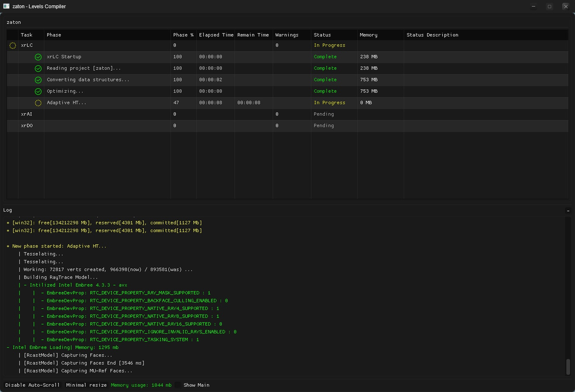Viewport: 575px width, 392px height.
Task: Click the checkmark next to Converting data structures
Action: [x=38, y=80]
